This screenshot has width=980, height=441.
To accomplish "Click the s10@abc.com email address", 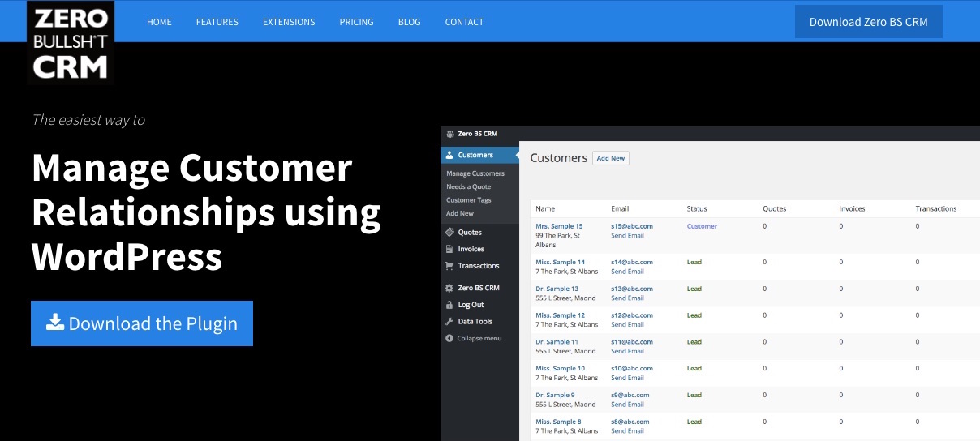I will [x=632, y=368].
